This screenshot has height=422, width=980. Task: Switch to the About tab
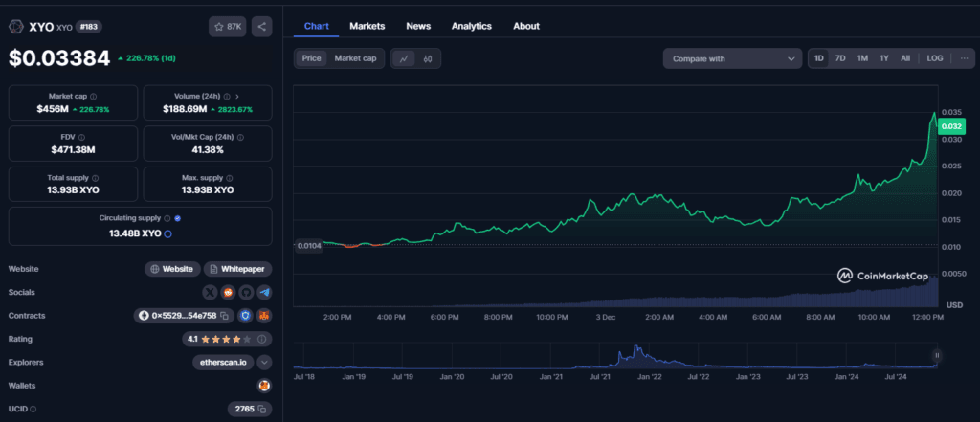click(526, 26)
